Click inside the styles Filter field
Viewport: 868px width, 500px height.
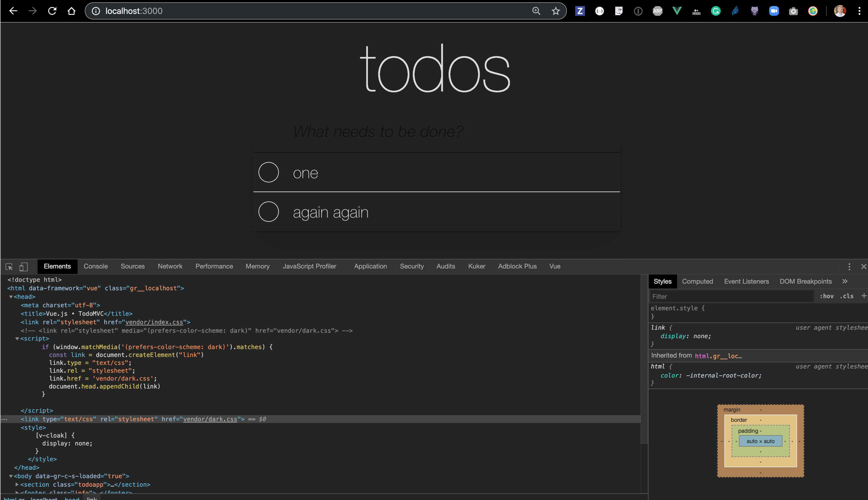click(x=704, y=296)
